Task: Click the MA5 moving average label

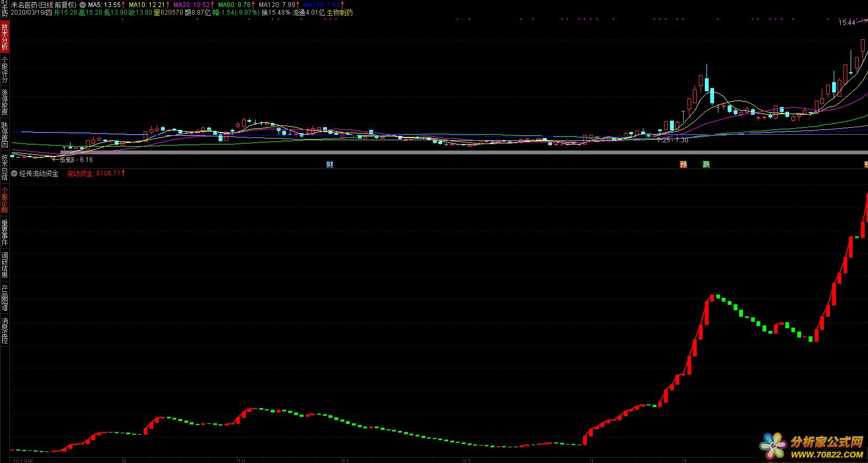Action: click(104, 5)
